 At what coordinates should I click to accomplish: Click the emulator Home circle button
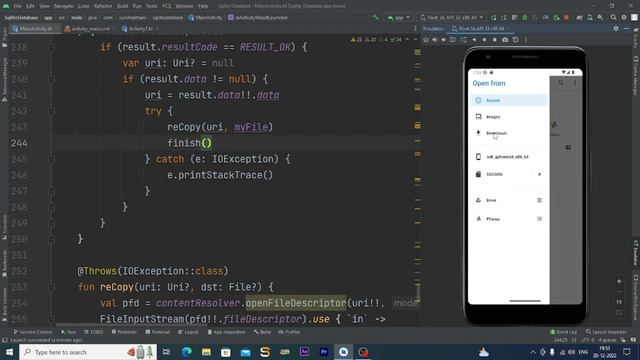pos(484,40)
